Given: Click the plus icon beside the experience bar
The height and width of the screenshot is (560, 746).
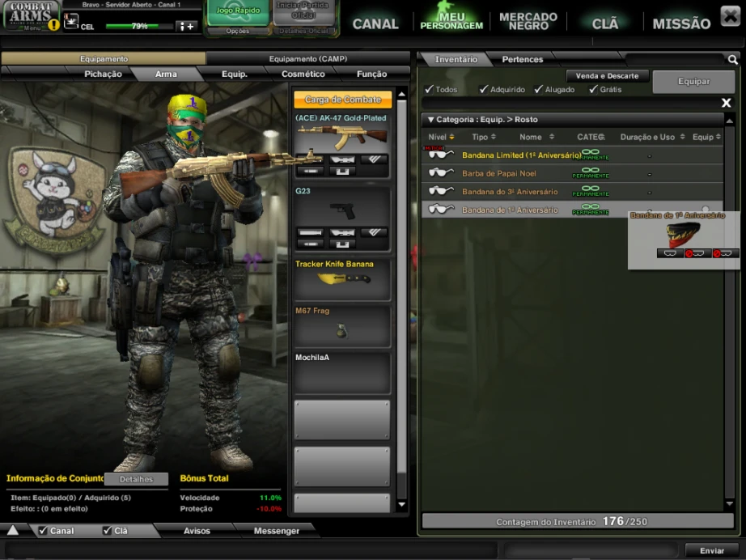Looking at the screenshot, I should click(190, 27).
